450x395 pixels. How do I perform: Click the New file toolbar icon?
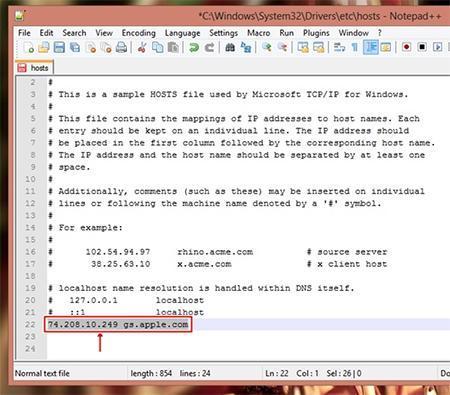[x=28, y=48]
